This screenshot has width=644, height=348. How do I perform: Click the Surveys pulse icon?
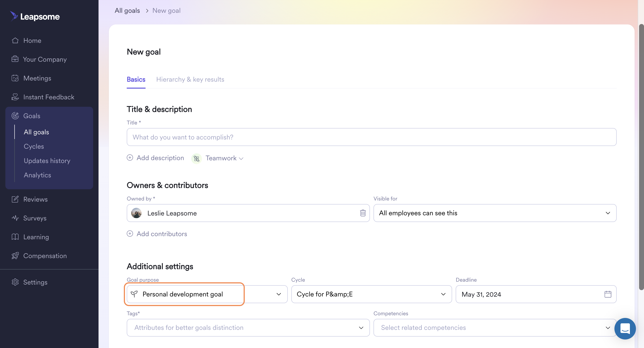point(15,218)
